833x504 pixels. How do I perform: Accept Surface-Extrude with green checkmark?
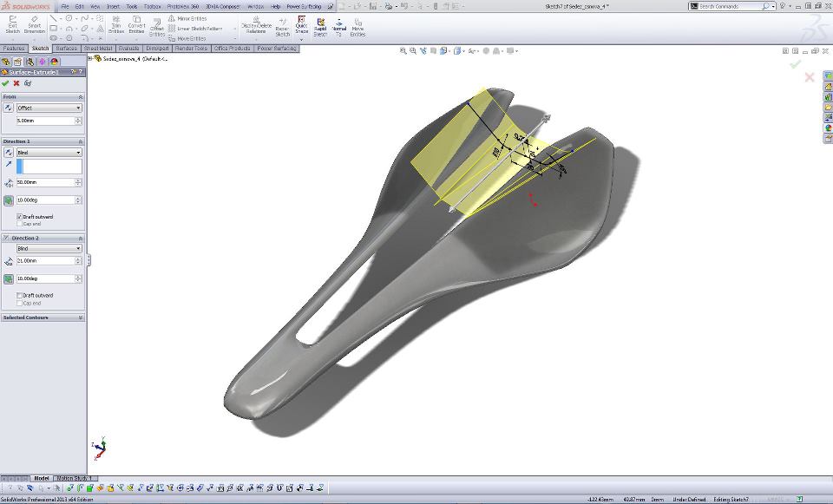pos(5,83)
